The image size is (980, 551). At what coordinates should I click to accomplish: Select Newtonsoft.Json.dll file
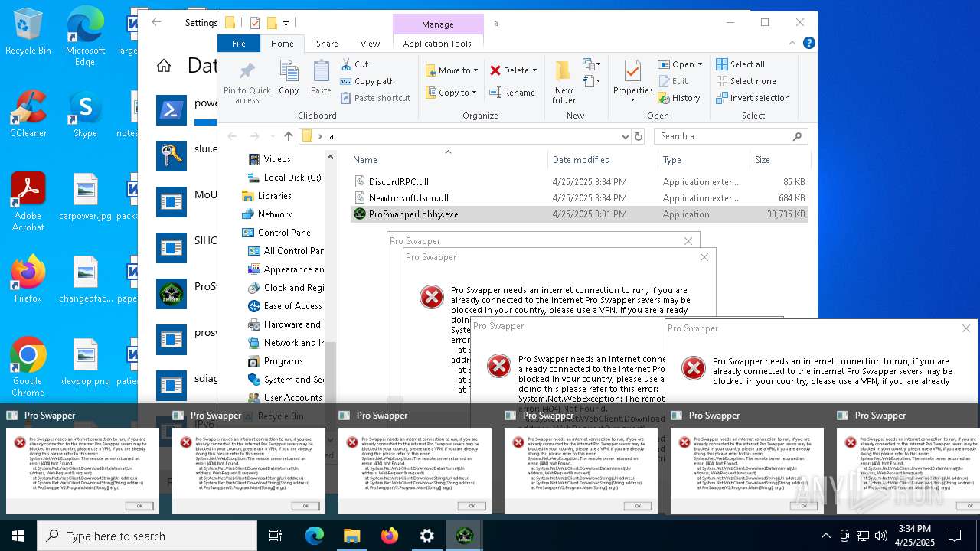[x=579, y=198]
